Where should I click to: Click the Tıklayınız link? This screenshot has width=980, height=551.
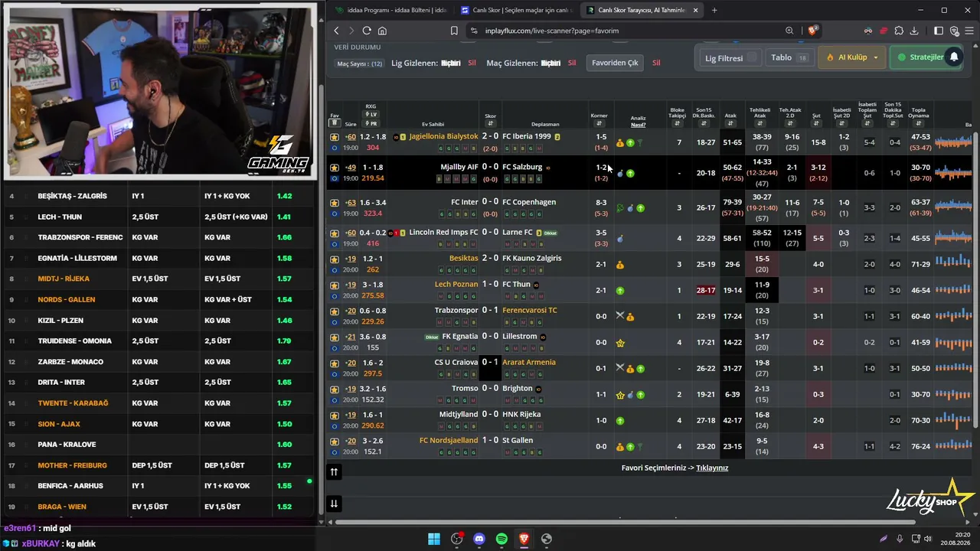click(712, 468)
